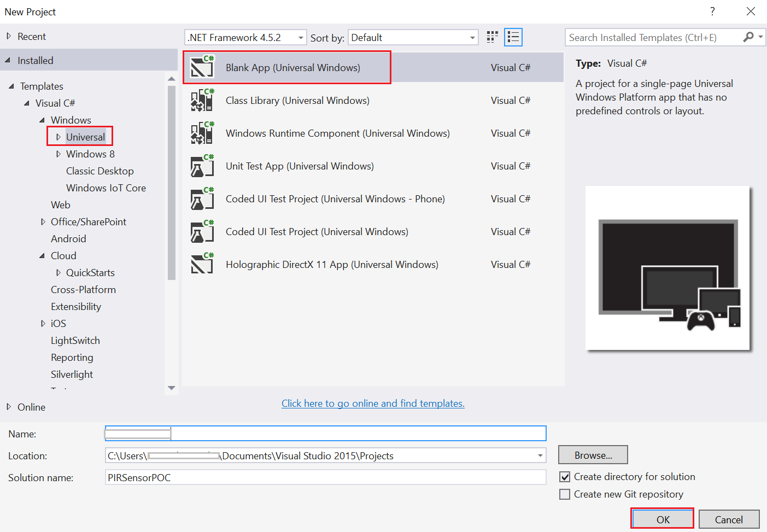Click the Solution name field
This screenshot has height=532, width=767.
(x=325, y=477)
